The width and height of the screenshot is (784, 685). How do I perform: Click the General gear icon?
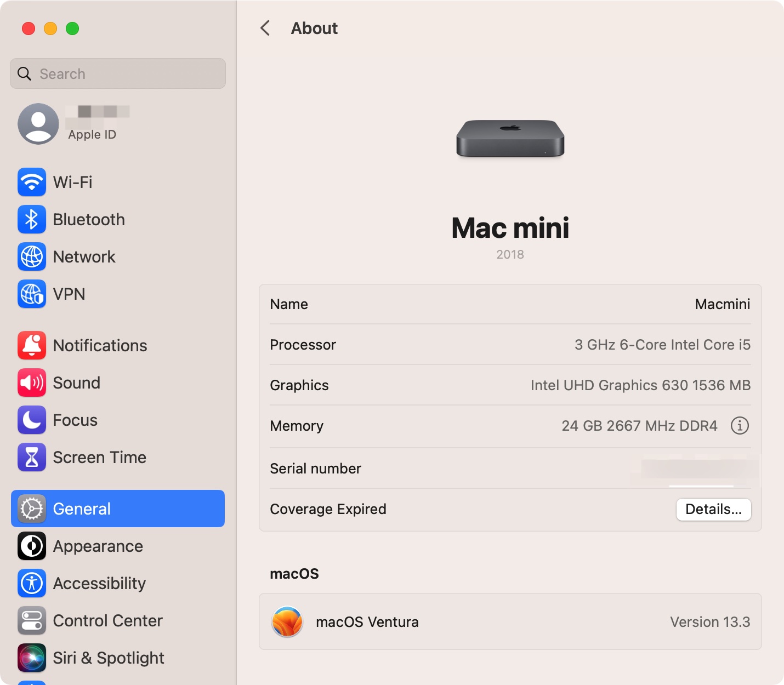pyautogui.click(x=32, y=509)
